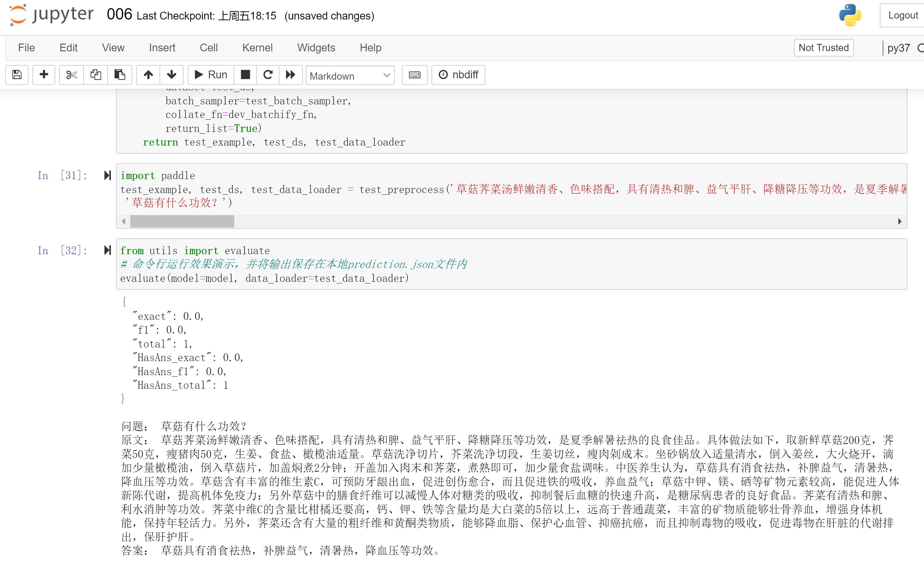Restart kernel and run all fast-forward icon
924x562 pixels.
(291, 75)
